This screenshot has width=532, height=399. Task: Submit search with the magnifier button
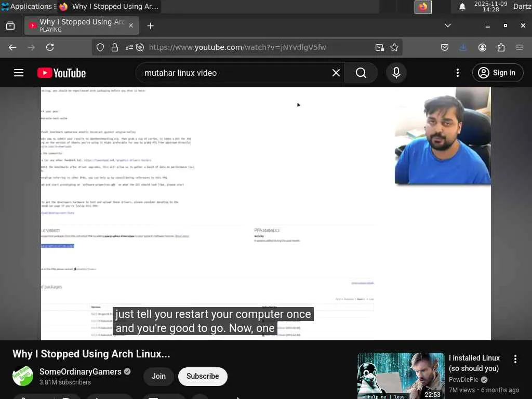click(361, 73)
